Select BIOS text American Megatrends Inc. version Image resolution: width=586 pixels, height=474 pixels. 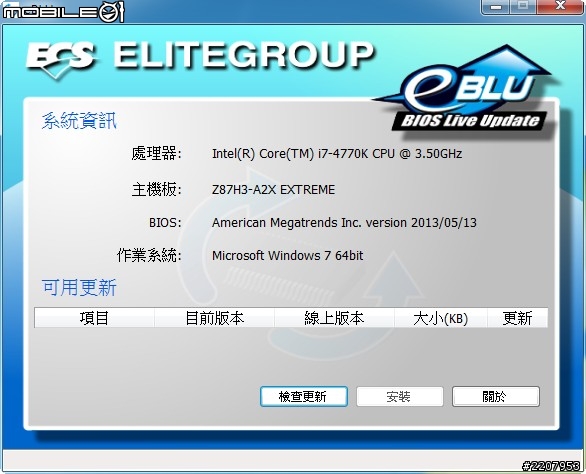coord(309,223)
